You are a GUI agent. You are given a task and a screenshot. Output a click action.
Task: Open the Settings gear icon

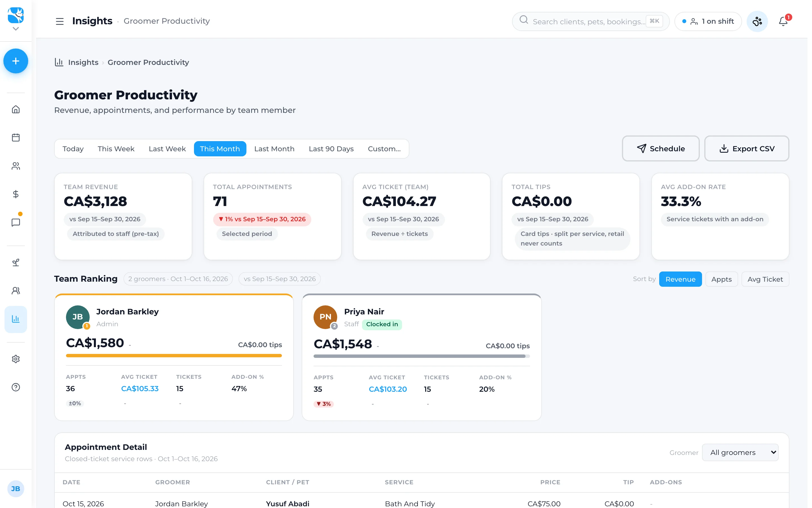tap(16, 359)
